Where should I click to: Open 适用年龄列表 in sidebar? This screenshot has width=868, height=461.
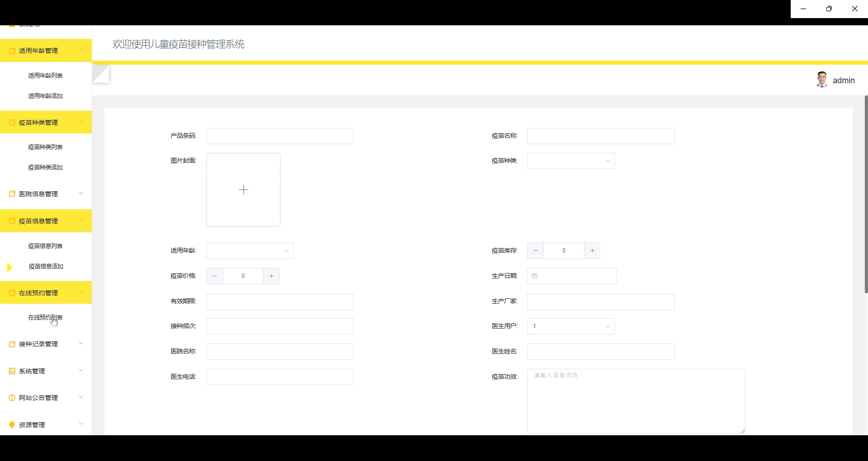45,75
